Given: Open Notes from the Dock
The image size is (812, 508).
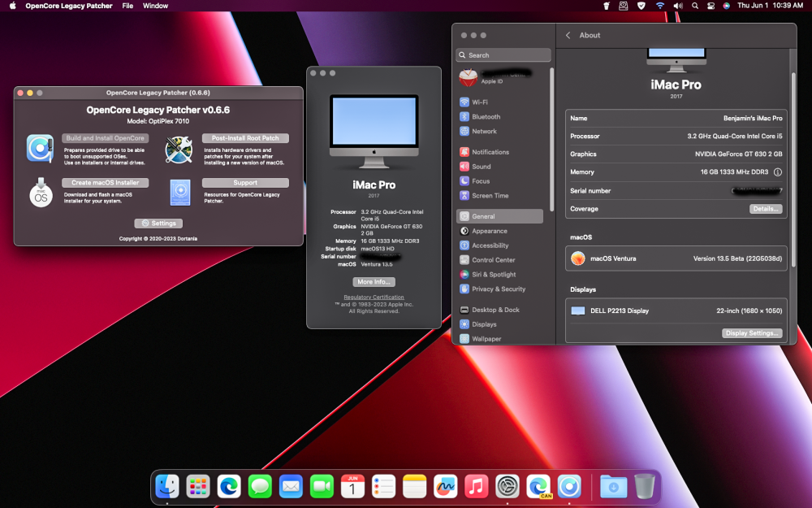Looking at the screenshot, I should (x=414, y=487).
